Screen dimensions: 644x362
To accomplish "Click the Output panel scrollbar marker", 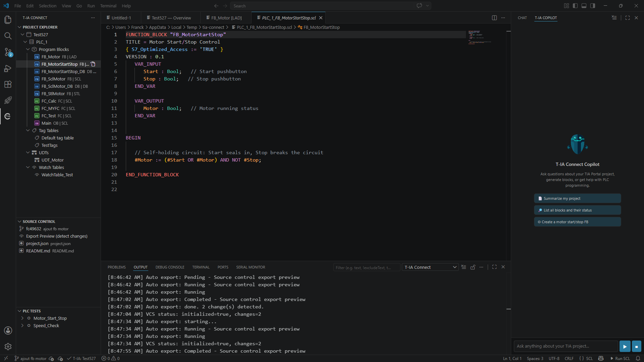I will 508,309.
